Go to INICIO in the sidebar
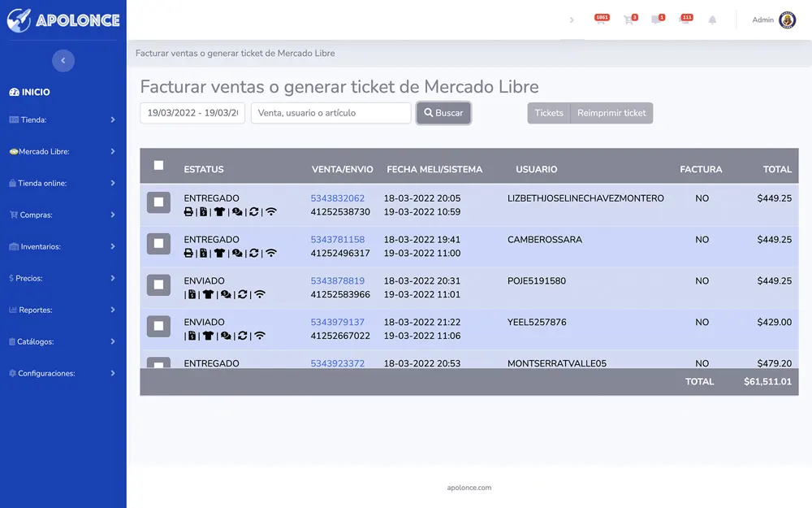The image size is (812, 508). (x=30, y=92)
